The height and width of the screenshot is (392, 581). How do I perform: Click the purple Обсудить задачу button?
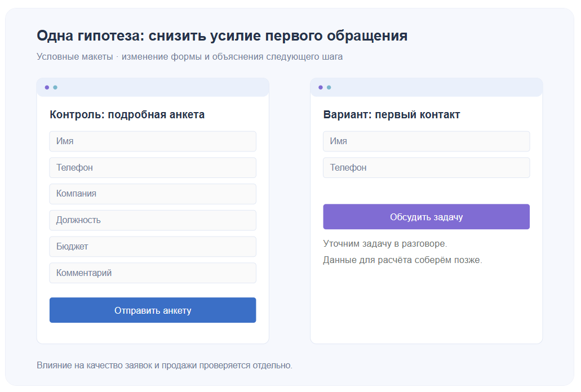427,216
